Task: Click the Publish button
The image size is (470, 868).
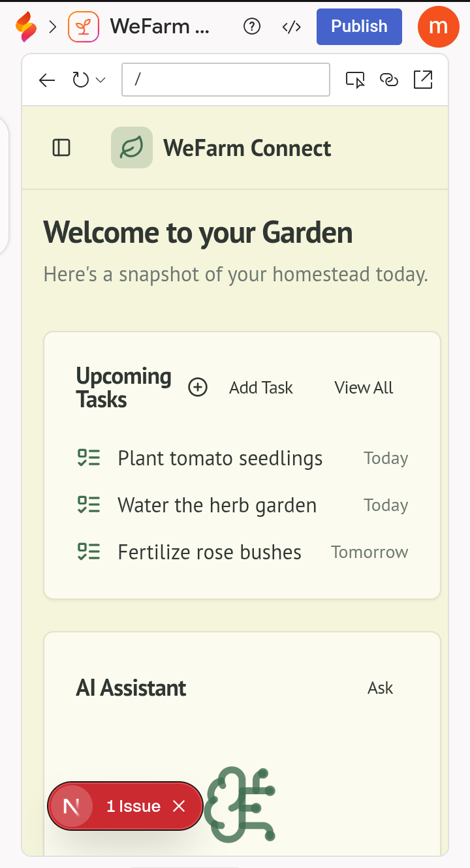Action: click(359, 27)
